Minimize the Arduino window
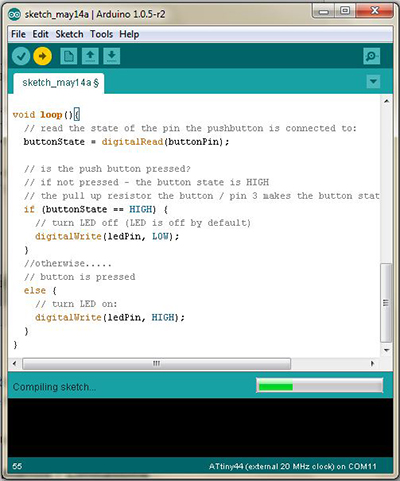The width and height of the screenshot is (400, 481). (x=324, y=11)
